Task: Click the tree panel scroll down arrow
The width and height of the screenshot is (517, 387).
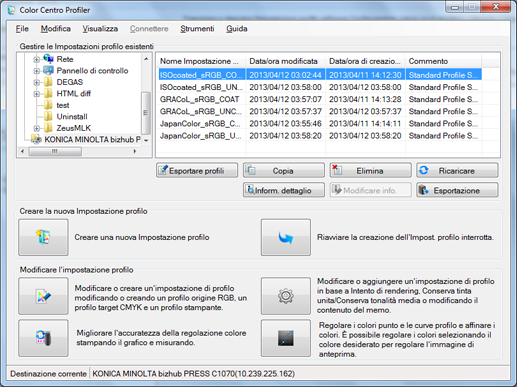Action: (x=146, y=140)
